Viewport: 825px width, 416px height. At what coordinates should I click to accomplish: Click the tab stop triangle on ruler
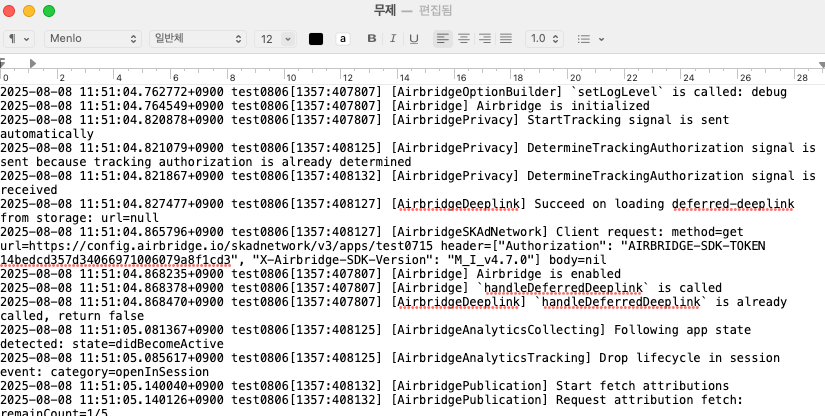[x=33, y=64]
